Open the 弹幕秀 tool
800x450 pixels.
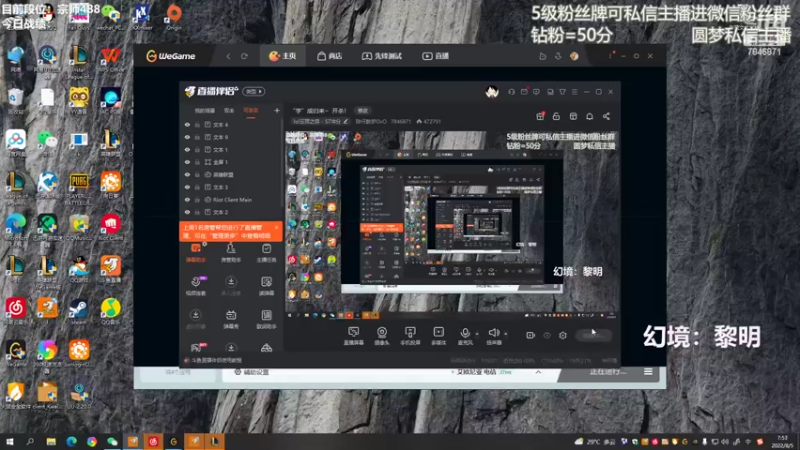[x=231, y=319]
